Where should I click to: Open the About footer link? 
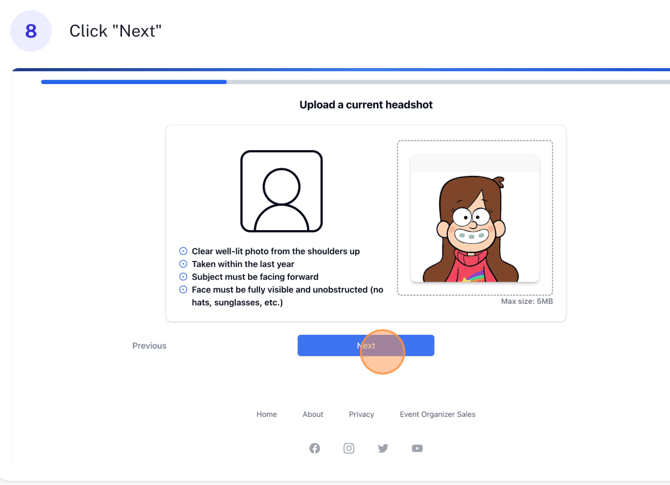pos(313,414)
